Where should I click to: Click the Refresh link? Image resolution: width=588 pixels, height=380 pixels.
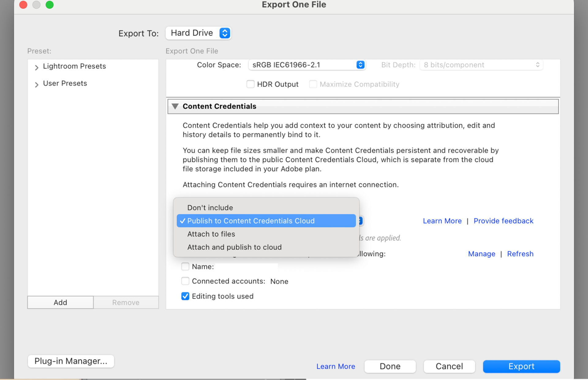(520, 254)
